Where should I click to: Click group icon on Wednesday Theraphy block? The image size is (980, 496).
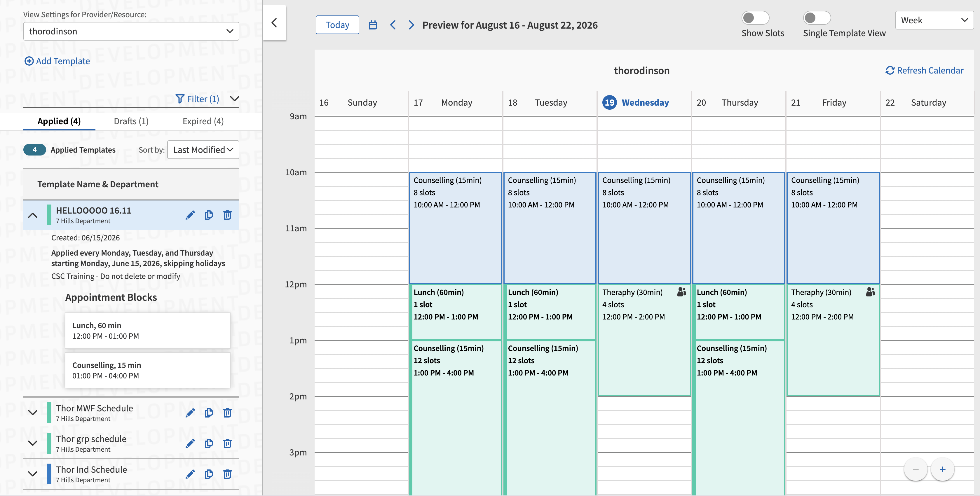click(x=682, y=292)
